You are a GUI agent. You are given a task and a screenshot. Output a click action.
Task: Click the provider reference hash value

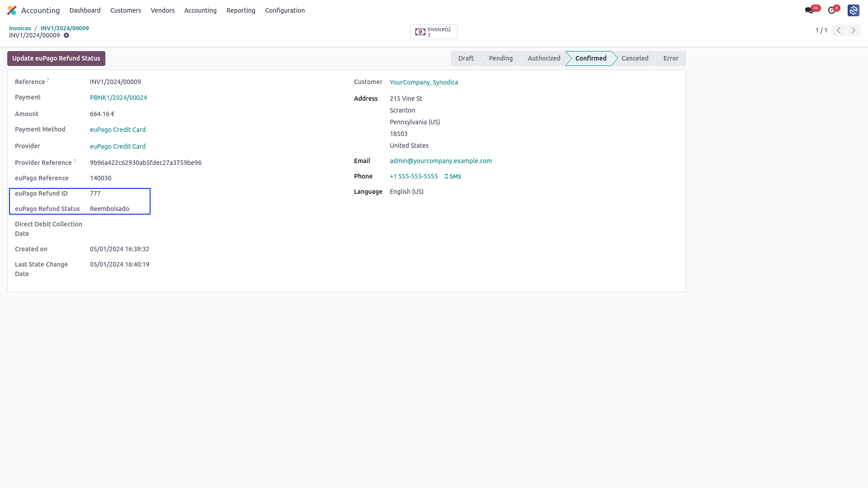coord(146,163)
